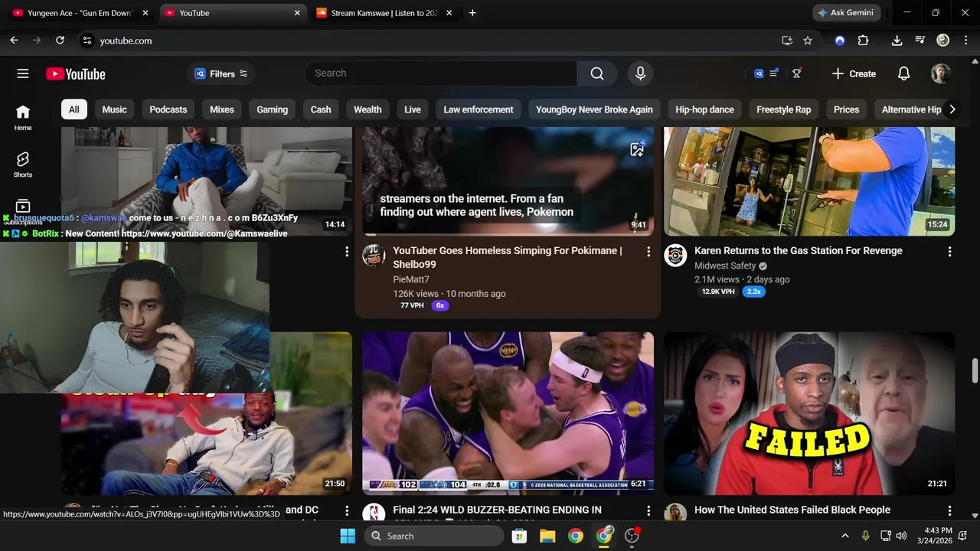Viewport: 980px width, 551px height.
Task: Open options for YouTuber Goes Homeless video
Action: click(648, 251)
